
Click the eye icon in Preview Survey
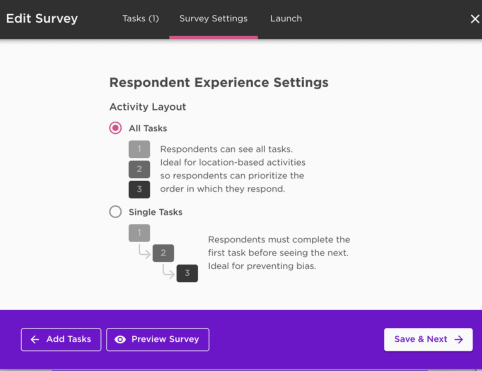pyautogui.click(x=120, y=339)
